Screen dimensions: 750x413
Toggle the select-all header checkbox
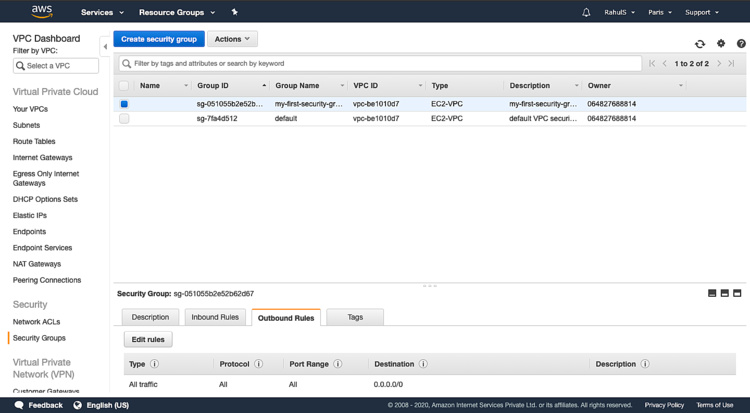[x=124, y=86]
